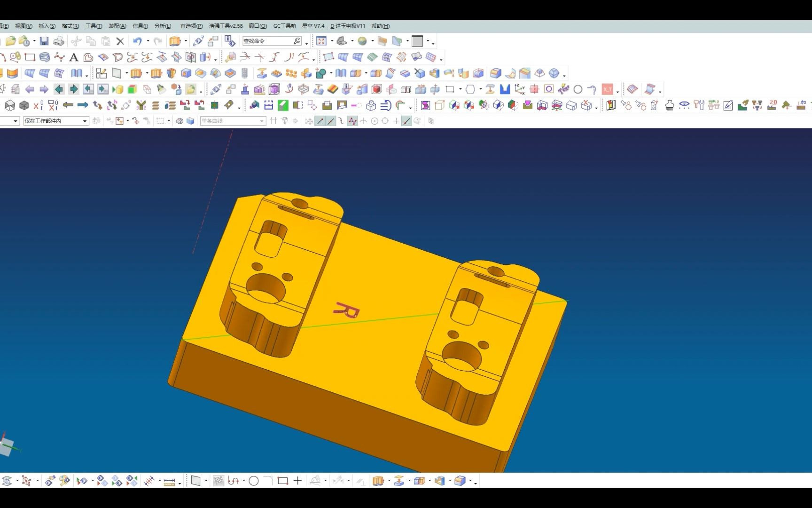Open the 工具(T) menu
This screenshot has width=812, height=508.
click(94, 26)
